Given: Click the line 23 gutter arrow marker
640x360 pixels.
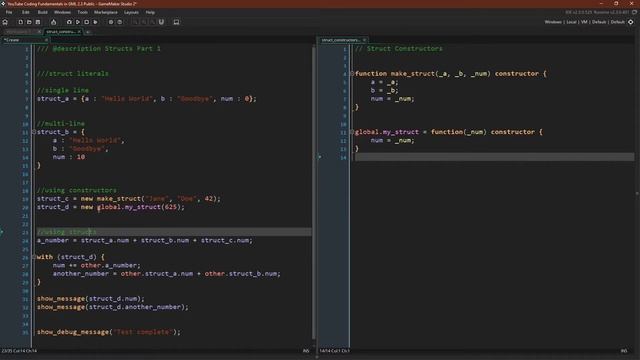Looking at the screenshot, I should tap(2, 232).
